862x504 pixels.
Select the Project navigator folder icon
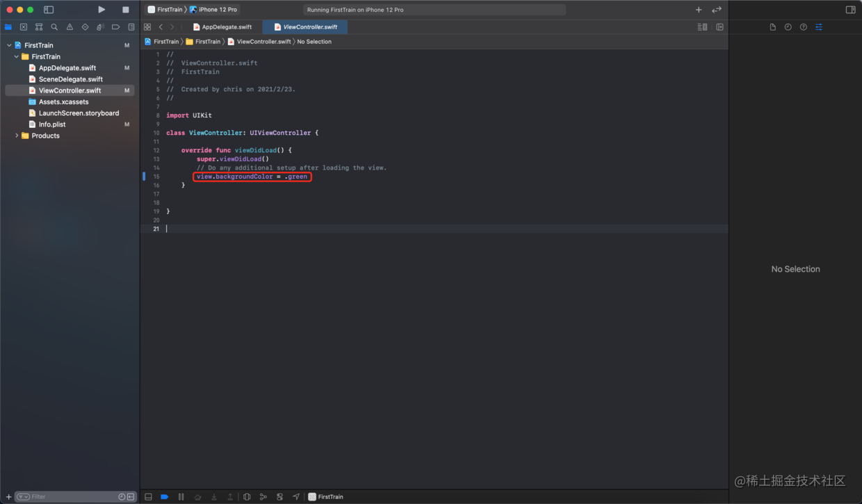pyautogui.click(x=8, y=27)
